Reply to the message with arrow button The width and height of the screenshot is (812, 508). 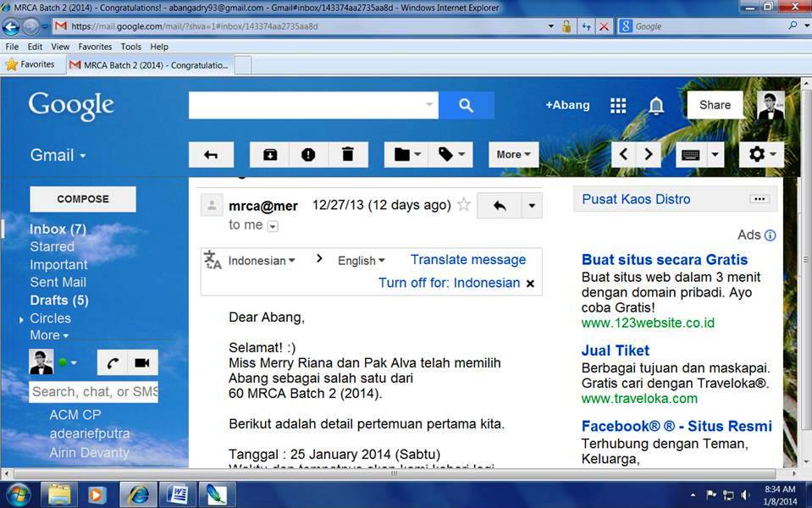(x=500, y=206)
